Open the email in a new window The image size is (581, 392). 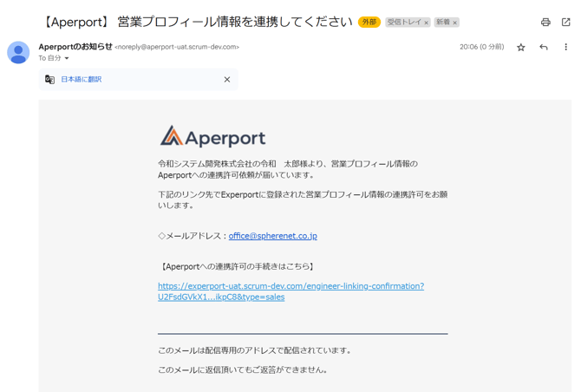[565, 23]
